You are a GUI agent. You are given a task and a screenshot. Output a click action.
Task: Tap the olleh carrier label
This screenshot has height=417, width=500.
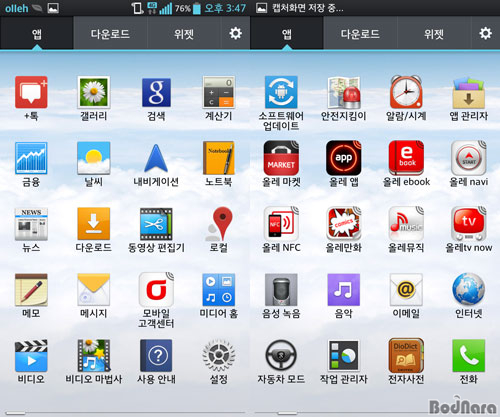click(x=17, y=8)
